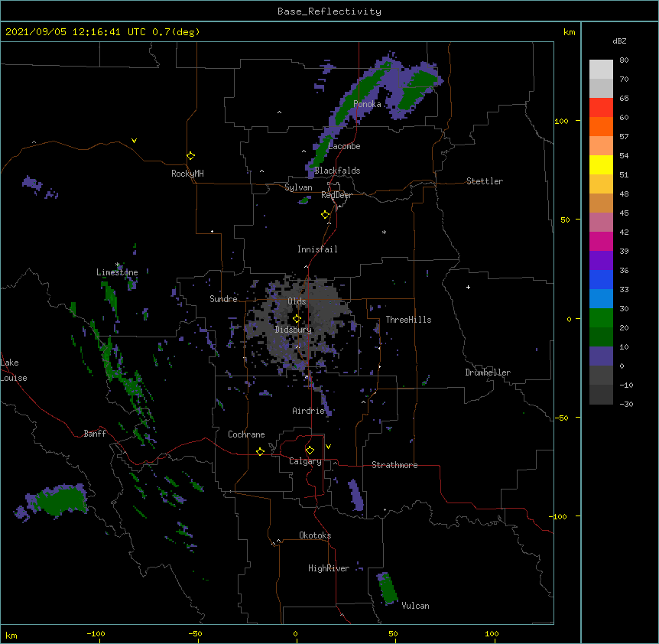Click the Base_Reflectivity title text
The height and width of the screenshot is (644, 659).
329,11
